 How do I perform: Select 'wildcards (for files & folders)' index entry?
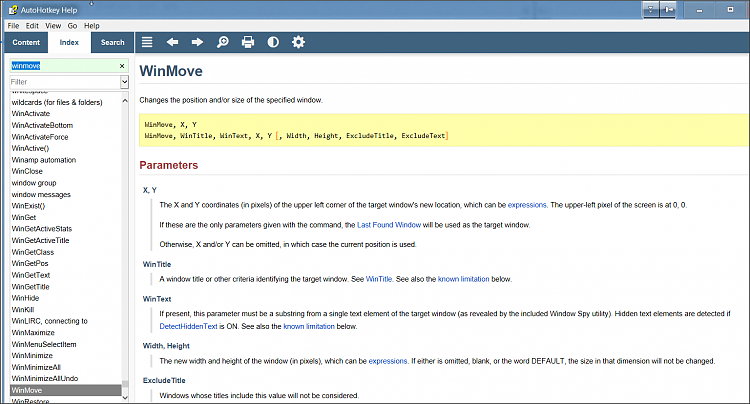(57, 102)
